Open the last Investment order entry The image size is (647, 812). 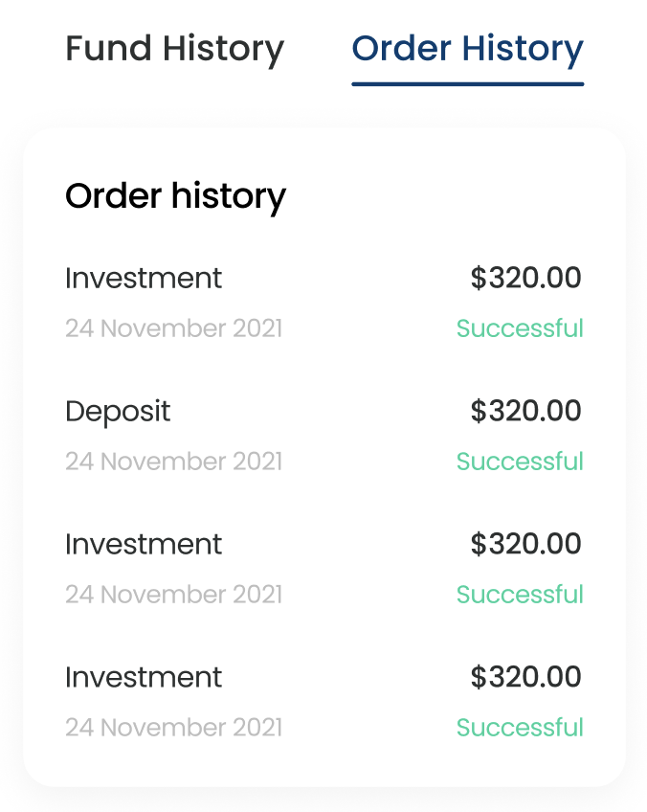pyautogui.click(x=144, y=678)
